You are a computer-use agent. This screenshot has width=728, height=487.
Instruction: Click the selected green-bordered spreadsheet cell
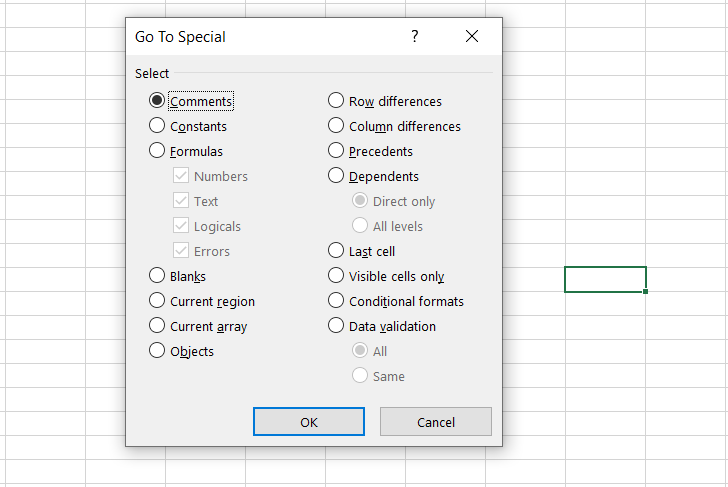point(605,279)
